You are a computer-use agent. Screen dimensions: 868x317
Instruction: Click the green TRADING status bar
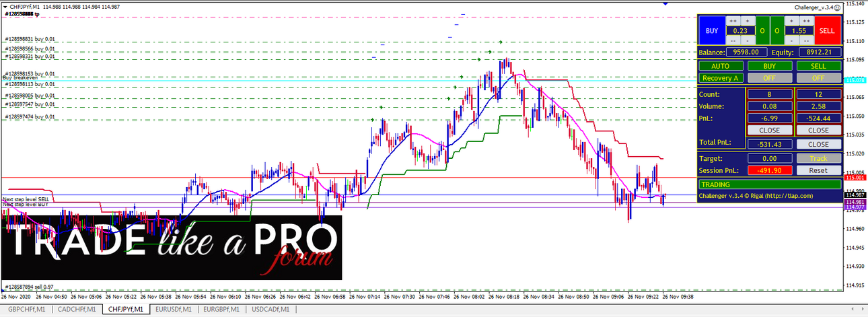[770, 184]
